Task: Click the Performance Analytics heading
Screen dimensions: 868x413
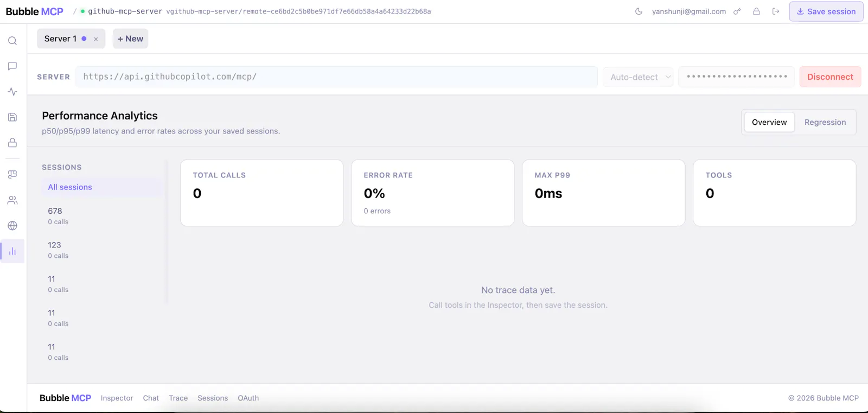Action: coord(100,116)
